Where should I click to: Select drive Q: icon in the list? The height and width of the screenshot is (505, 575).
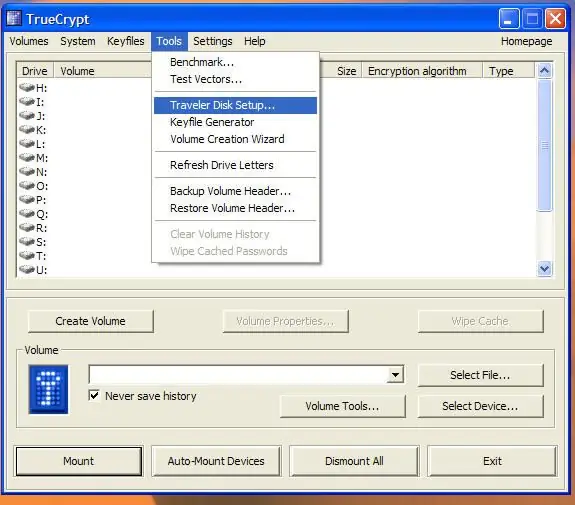pos(27,213)
